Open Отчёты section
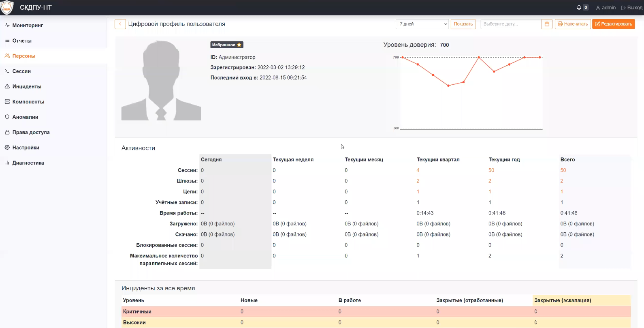644x328 pixels. click(22, 41)
